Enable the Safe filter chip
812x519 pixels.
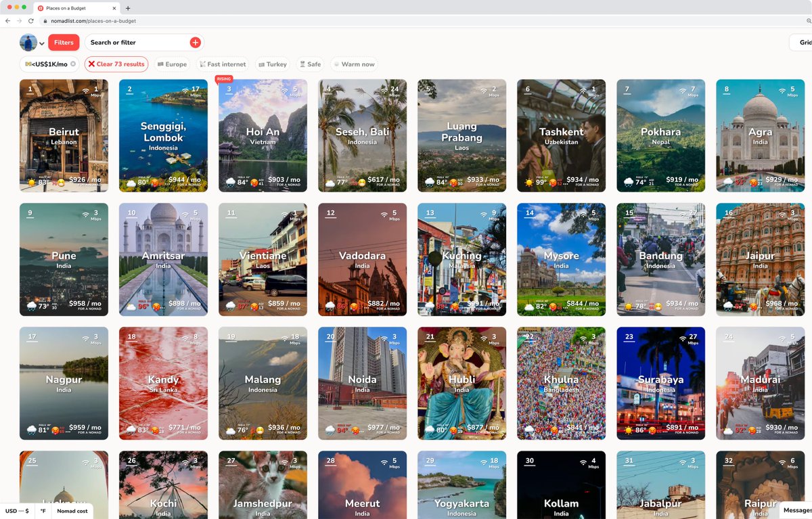pos(310,64)
